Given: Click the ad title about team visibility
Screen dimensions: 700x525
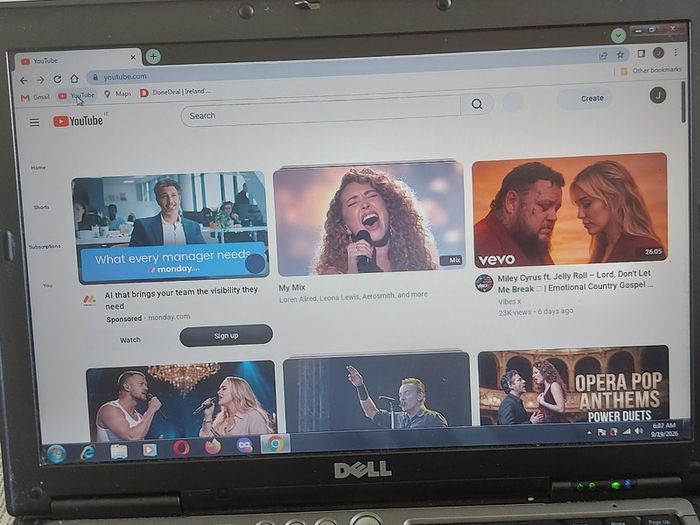Looking at the screenshot, I should click(181, 298).
